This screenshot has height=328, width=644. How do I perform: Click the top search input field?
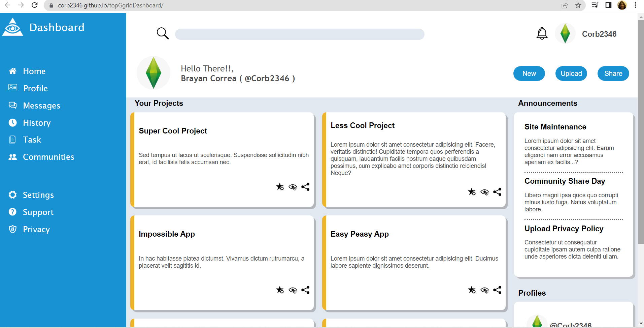click(x=299, y=34)
